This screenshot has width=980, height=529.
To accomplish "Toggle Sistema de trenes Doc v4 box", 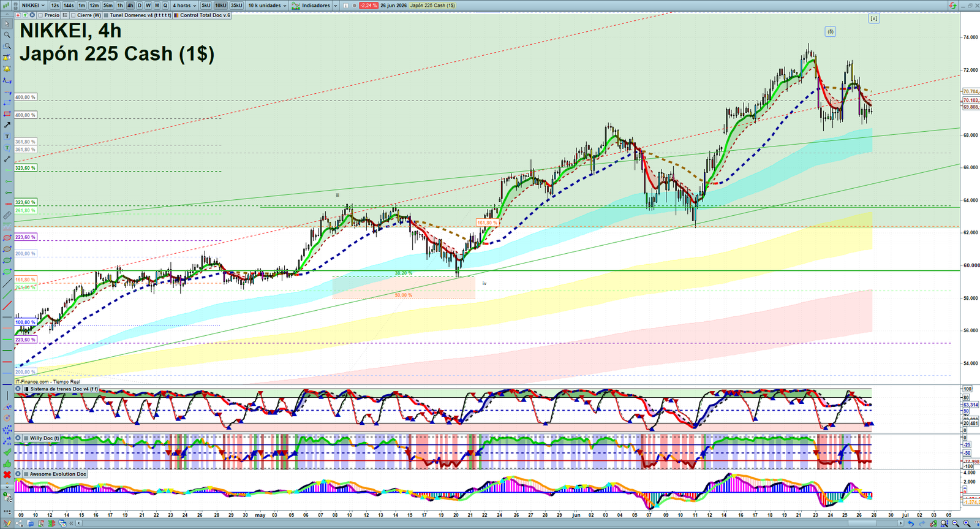I will (26, 389).
